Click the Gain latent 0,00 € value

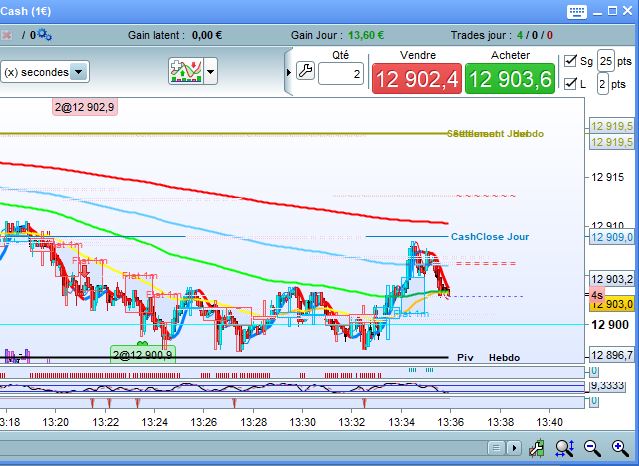pyautogui.click(x=207, y=35)
